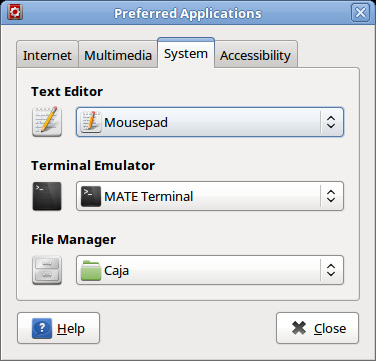Click the arrows on the Mousepad combo box
Screen dimensions: 376x361
(x=331, y=122)
